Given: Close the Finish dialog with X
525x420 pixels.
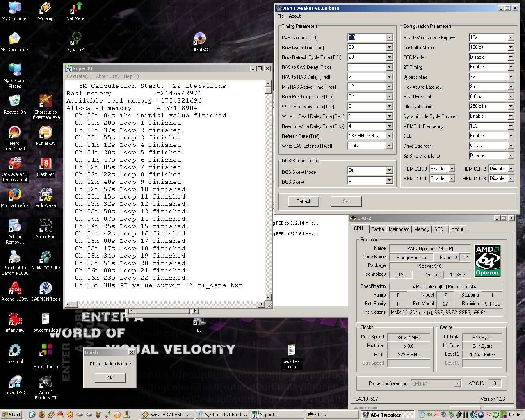Looking at the screenshot, I should point(132,352).
